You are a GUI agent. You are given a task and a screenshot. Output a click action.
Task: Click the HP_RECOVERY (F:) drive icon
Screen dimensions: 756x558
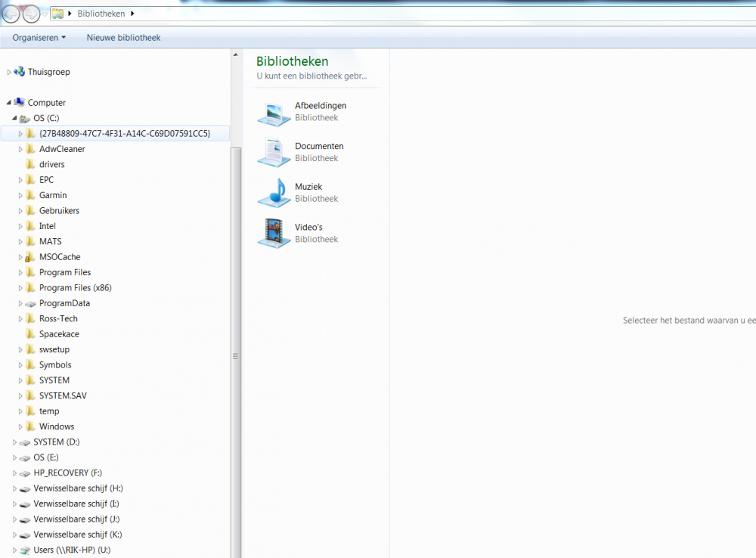point(25,473)
